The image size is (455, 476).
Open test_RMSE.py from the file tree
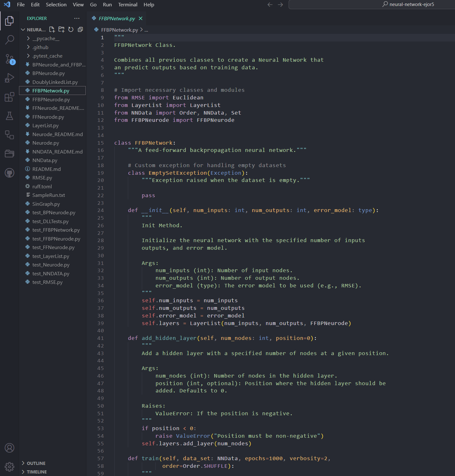pos(53,282)
